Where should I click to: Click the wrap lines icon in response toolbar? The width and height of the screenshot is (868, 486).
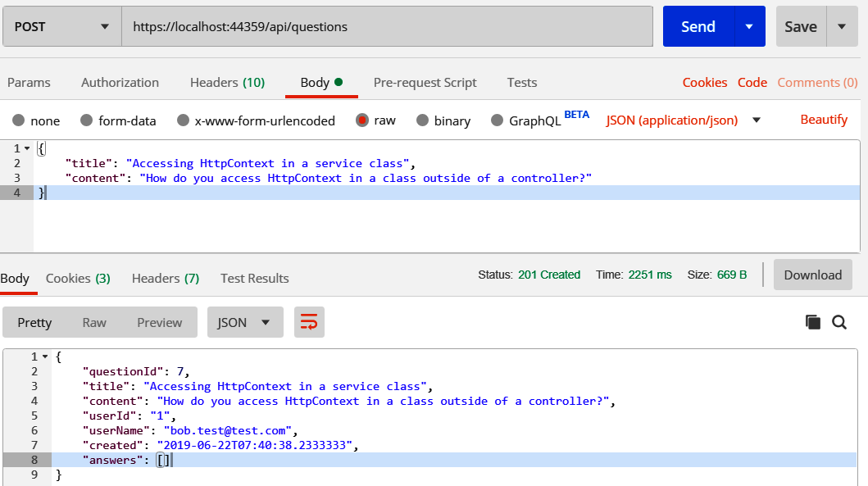310,322
